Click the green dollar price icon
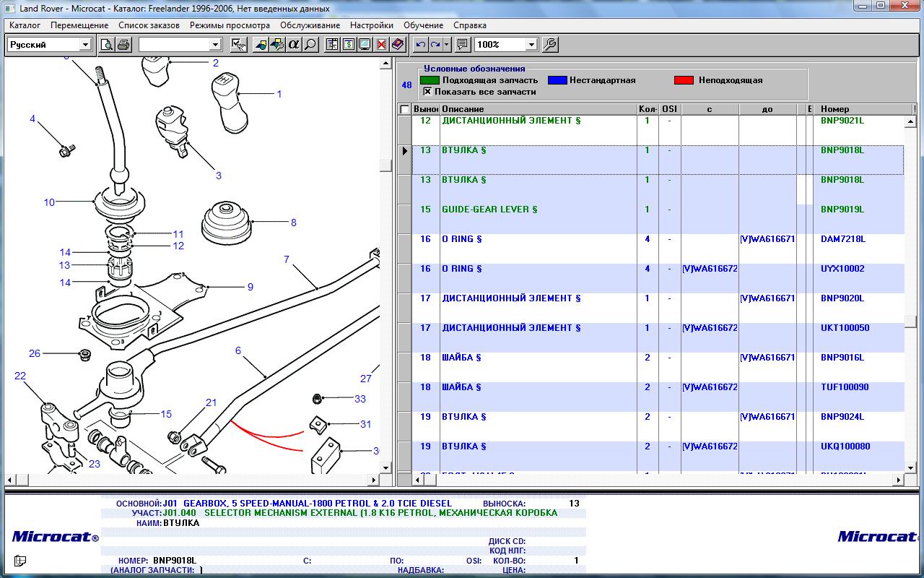Viewport: 924px width, 578px height. 349,45
